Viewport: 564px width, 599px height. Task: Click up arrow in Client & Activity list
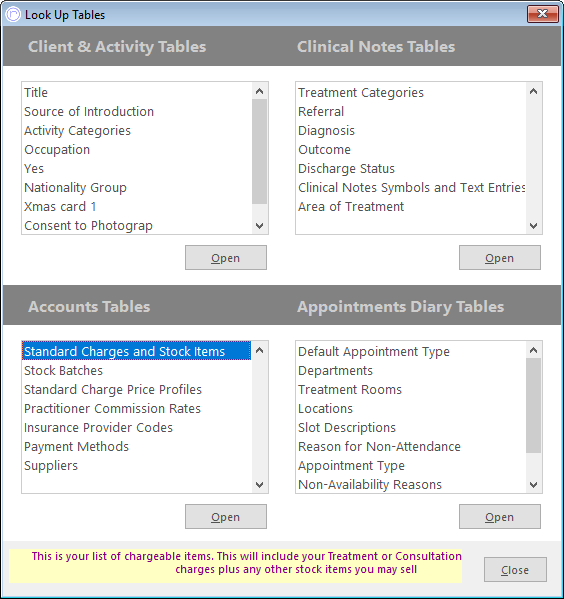click(x=259, y=91)
